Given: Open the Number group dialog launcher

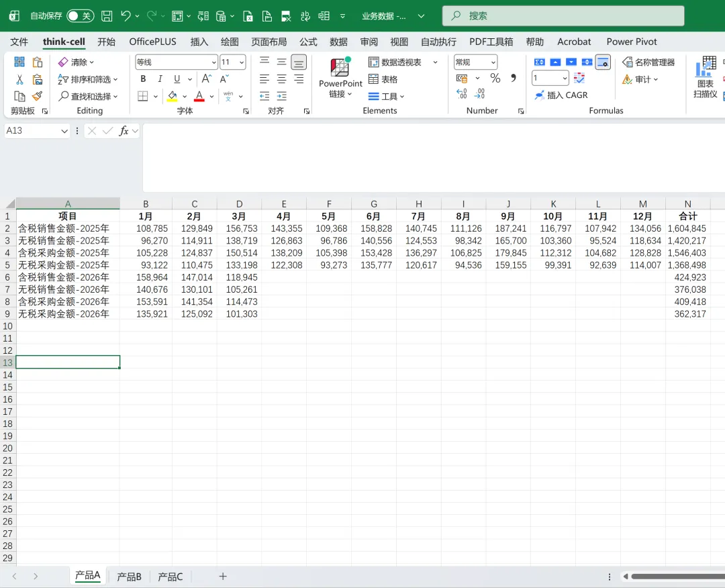Looking at the screenshot, I should coord(521,111).
